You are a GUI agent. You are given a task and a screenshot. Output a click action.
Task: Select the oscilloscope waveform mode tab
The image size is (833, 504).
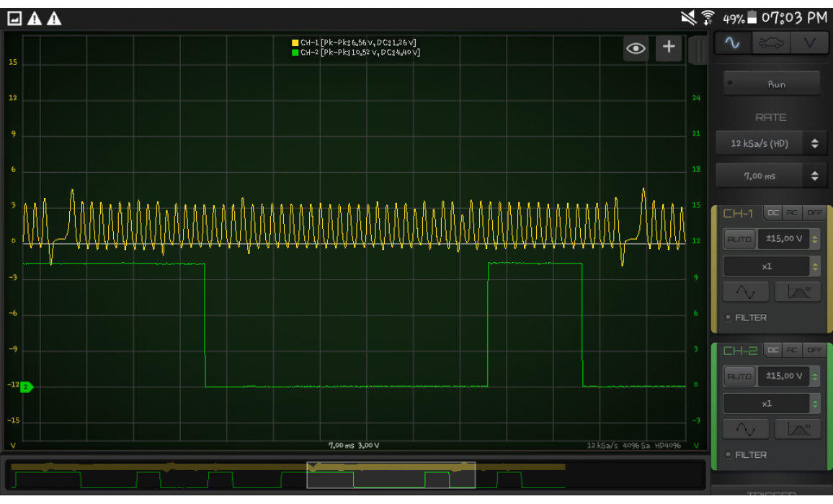[x=732, y=43]
